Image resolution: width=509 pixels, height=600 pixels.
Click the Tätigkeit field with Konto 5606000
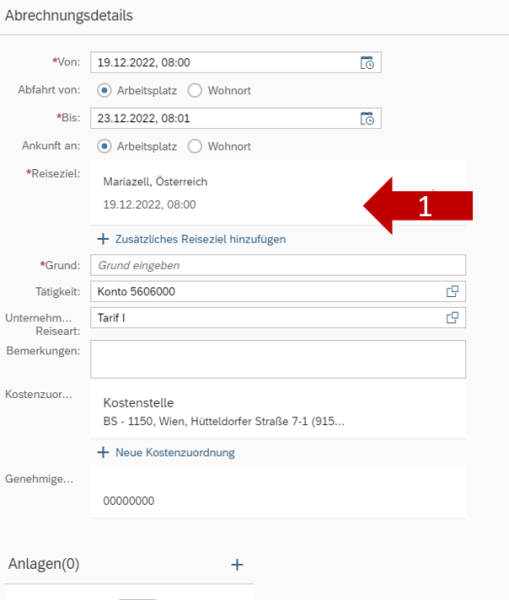pyautogui.click(x=278, y=292)
